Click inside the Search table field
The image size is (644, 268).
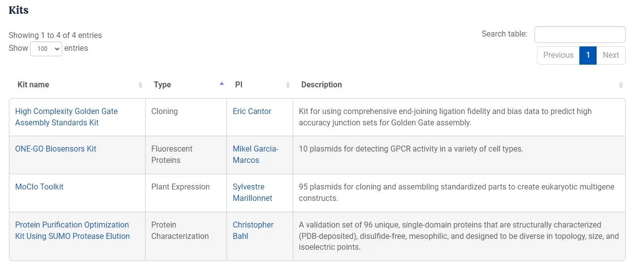click(580, 35)
